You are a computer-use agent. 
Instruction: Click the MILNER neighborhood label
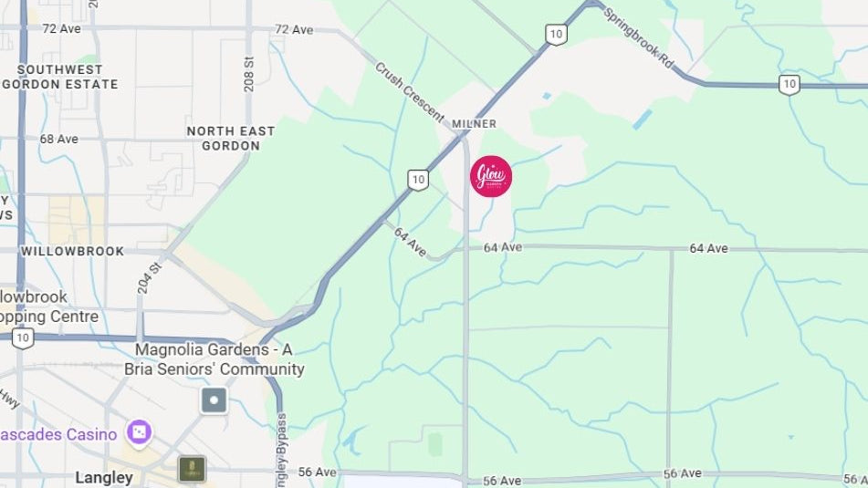click(x=474, y=124)
